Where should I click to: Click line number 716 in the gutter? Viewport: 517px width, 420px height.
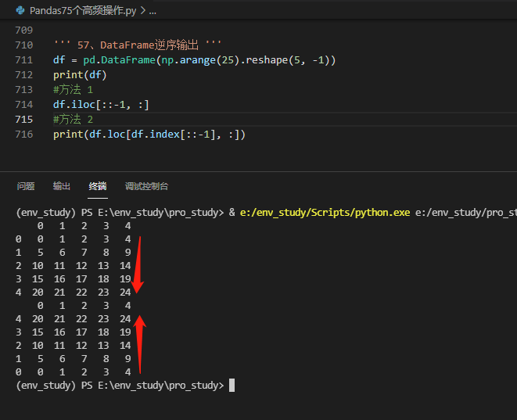click(x=24, y=135)
